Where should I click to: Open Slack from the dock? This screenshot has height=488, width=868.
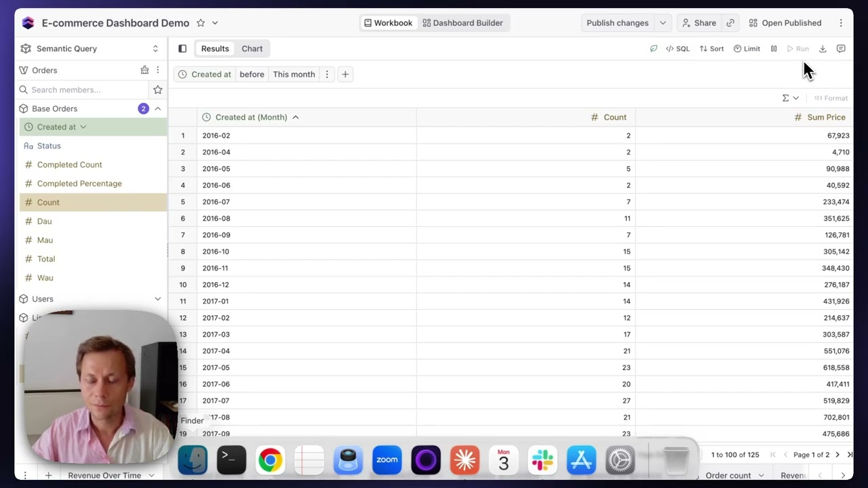[x=542, y=461]
